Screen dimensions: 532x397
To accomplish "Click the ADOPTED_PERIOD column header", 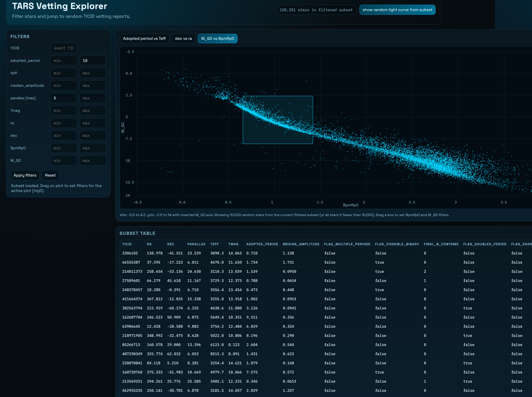I will tap(262, 244).
